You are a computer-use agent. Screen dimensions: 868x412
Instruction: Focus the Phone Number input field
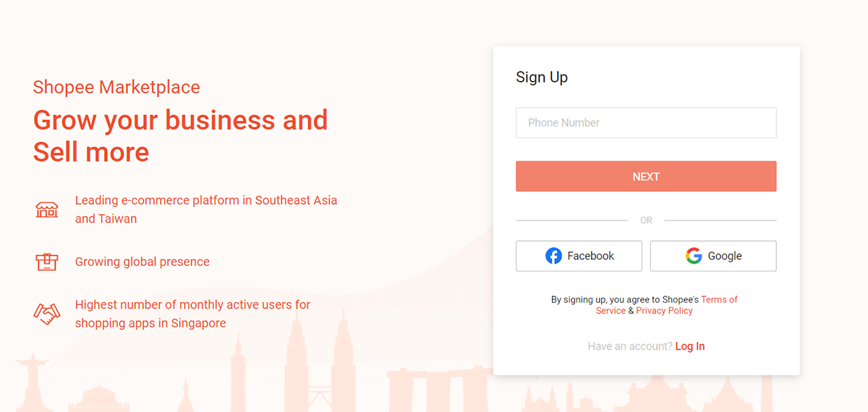tap(646, 123)
